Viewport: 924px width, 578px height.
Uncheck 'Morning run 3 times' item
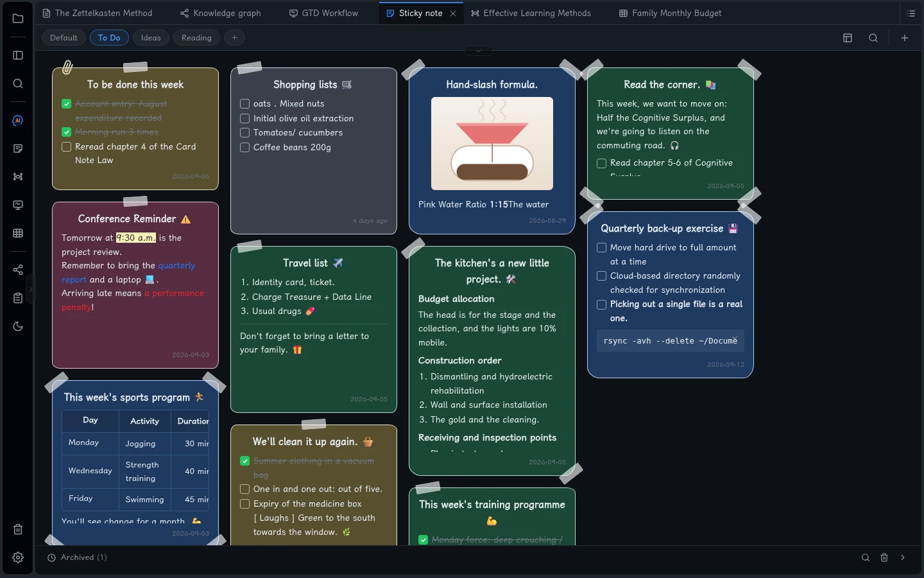pyautogui.click(x=66, y=132)
